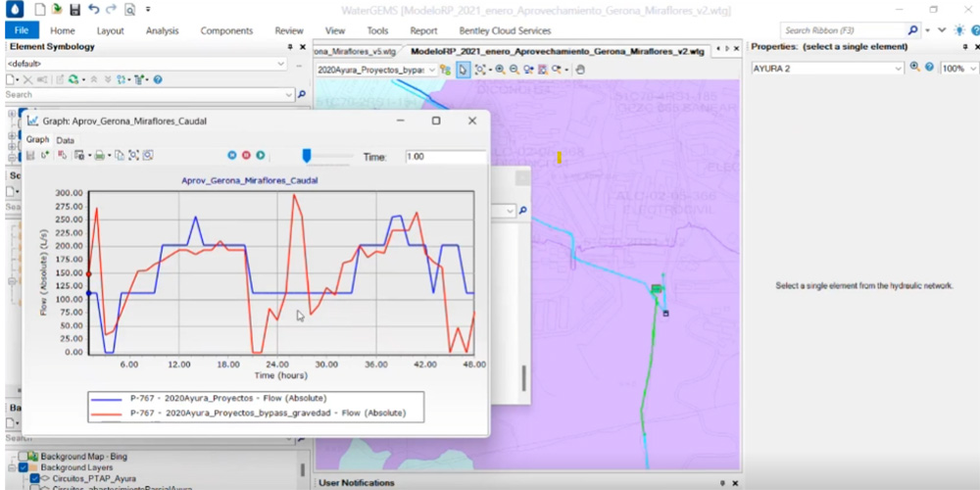Switch to the Home ribbon tab

(63, 30)
